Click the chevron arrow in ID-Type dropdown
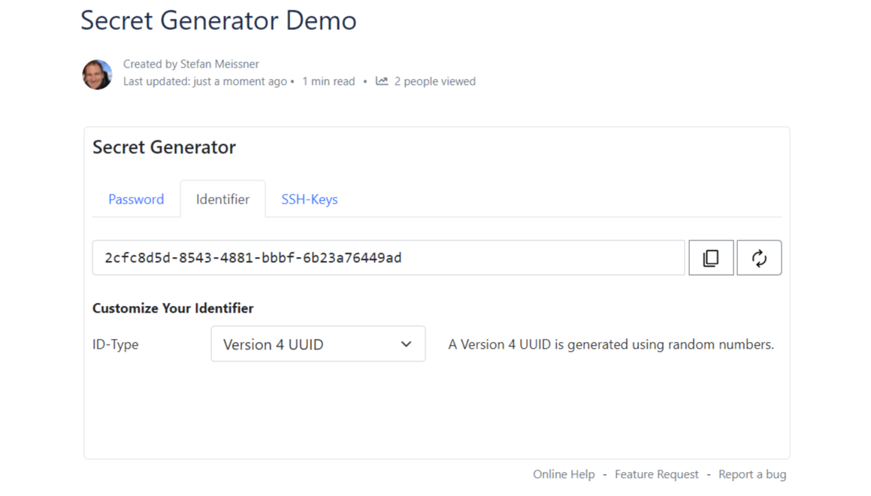Viewport: 871px width, 496px height. tap(406, 344)
